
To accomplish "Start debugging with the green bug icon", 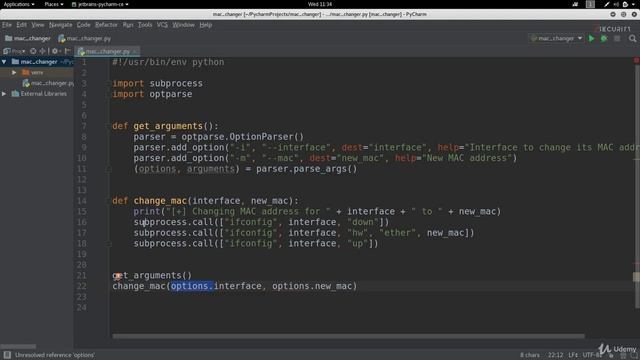I will (x=604, y=38).
